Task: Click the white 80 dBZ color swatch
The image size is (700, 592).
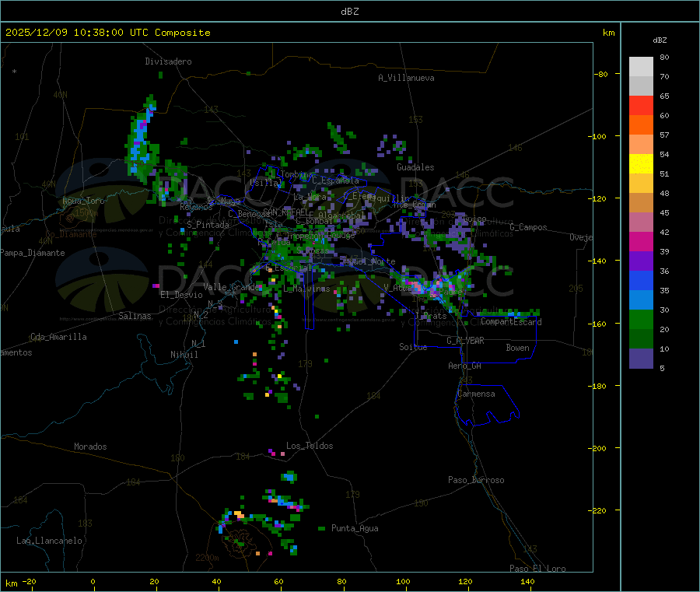Action: pos(641,67)
